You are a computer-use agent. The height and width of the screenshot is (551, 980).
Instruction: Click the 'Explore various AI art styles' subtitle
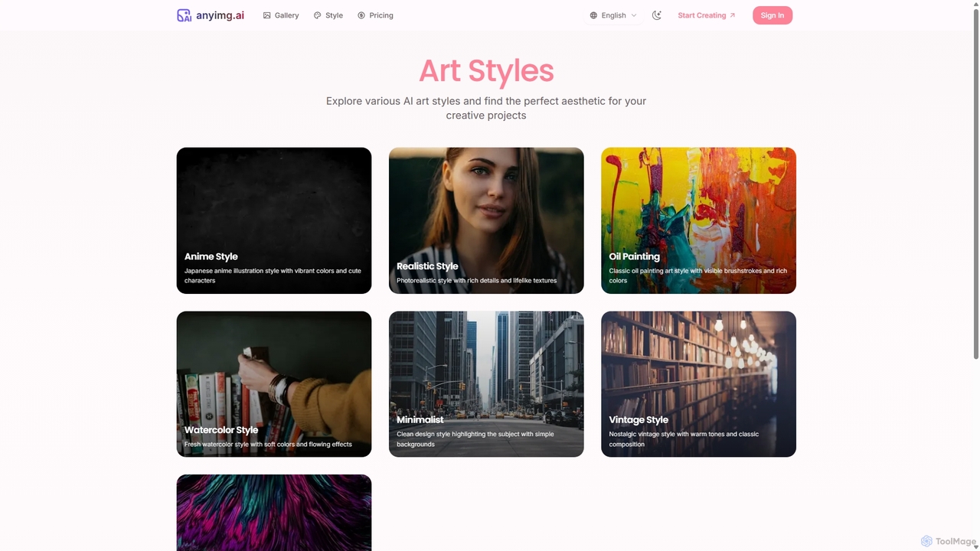click(486, 108)
